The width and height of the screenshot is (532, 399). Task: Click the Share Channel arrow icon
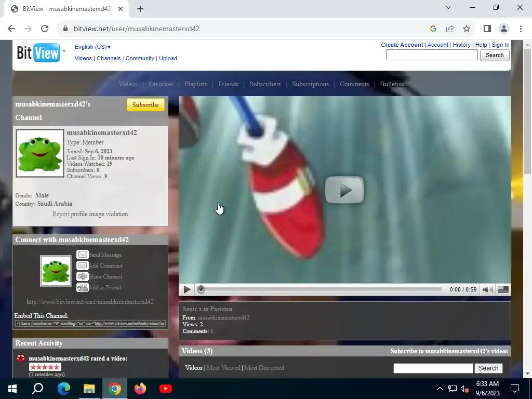(x=83, y=276)
